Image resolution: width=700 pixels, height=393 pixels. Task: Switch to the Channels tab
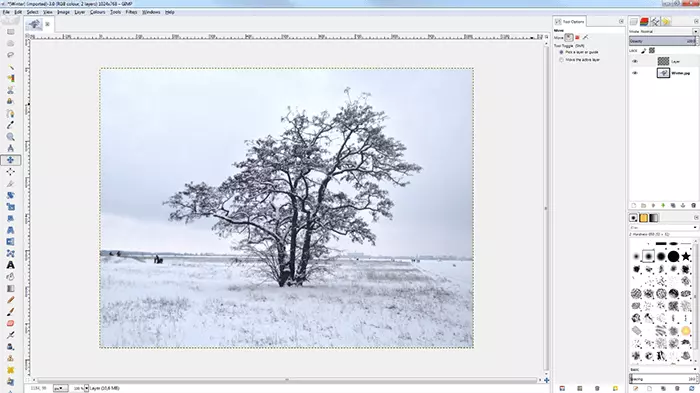[x=644, y=21]
